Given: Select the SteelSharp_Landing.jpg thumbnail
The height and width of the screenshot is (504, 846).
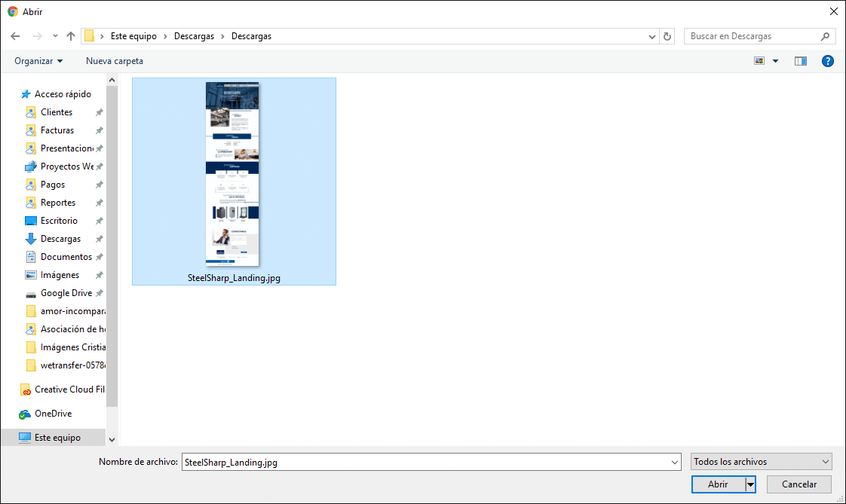Looking at the screenshot, I should (x=232, y=173).
